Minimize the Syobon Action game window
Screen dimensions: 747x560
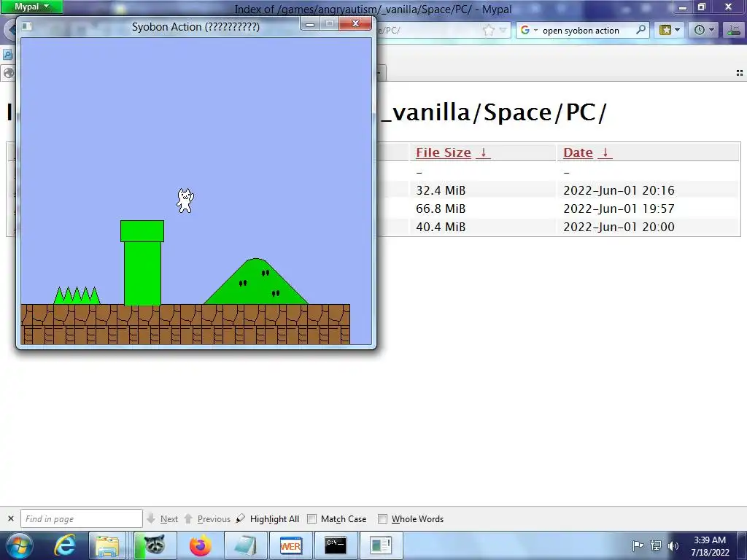click(x=310, y=24)
